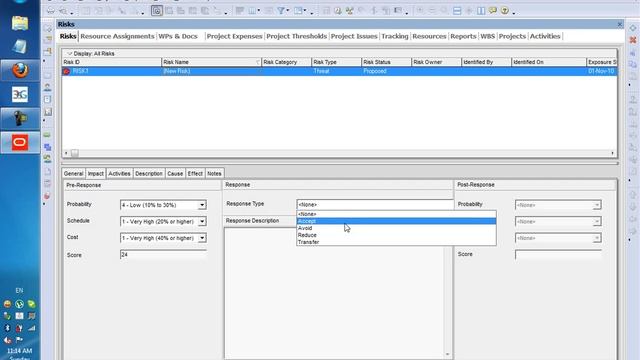
Task: Open the Description details tab
Action: point(149,173)
